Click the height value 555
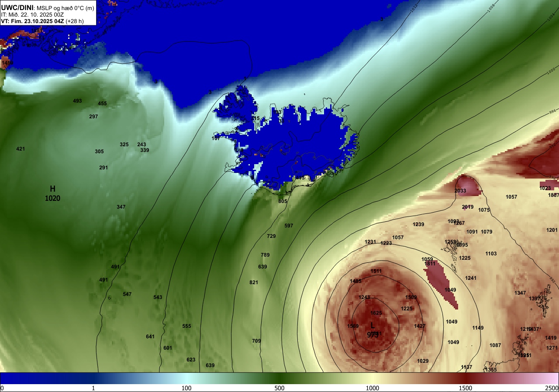This screenshot has height=392, width=559. 186,326
